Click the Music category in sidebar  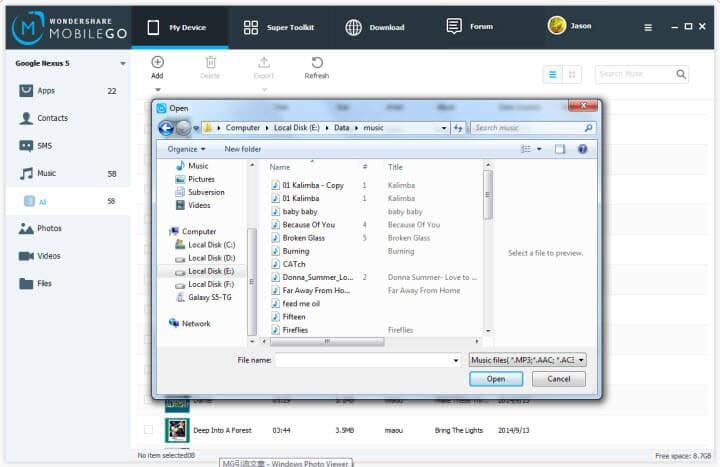[x=68, y=173]
